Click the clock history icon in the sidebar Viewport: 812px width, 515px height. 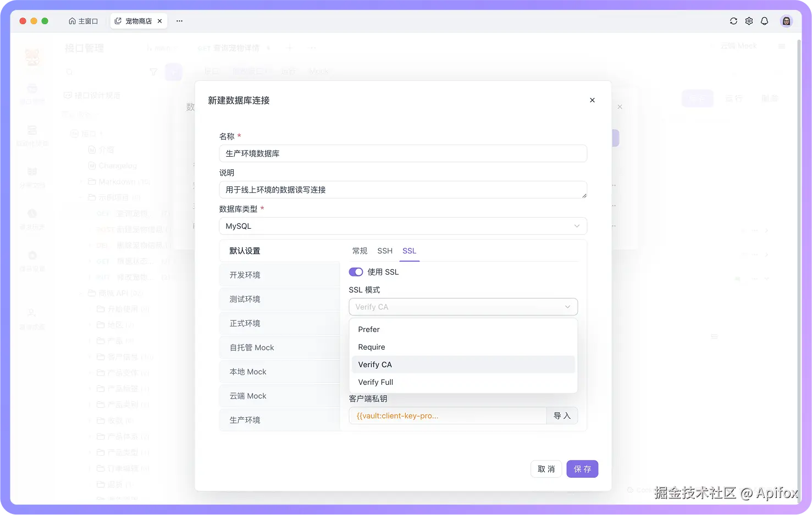[x=32, y=218]
